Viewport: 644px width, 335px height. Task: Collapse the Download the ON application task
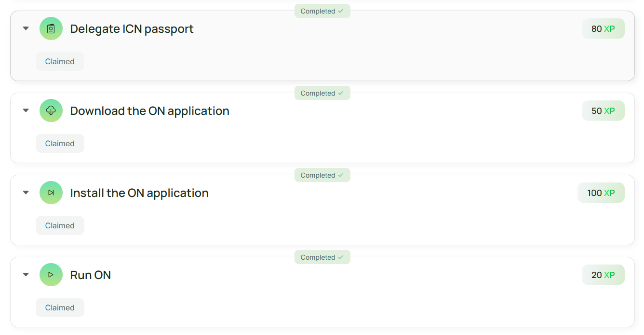coord(26,111)
